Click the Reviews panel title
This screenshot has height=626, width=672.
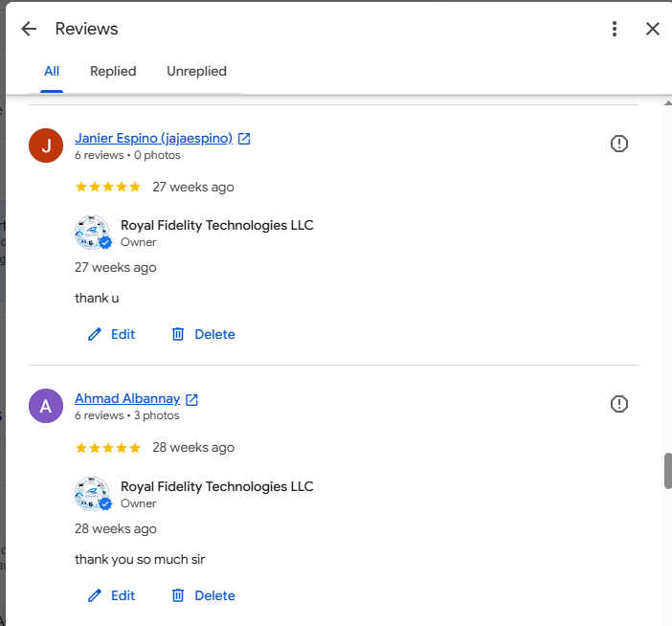pyautogui.click(x=86, y=29)
